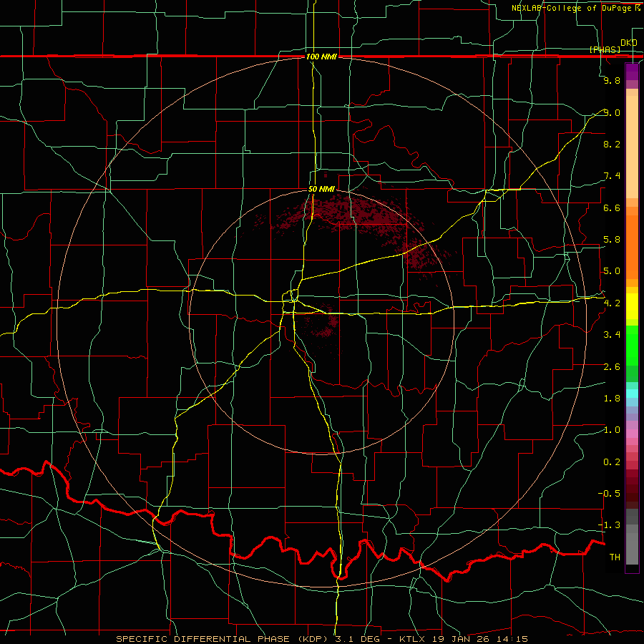Click the 2.6 scale value

click(612, 367)
